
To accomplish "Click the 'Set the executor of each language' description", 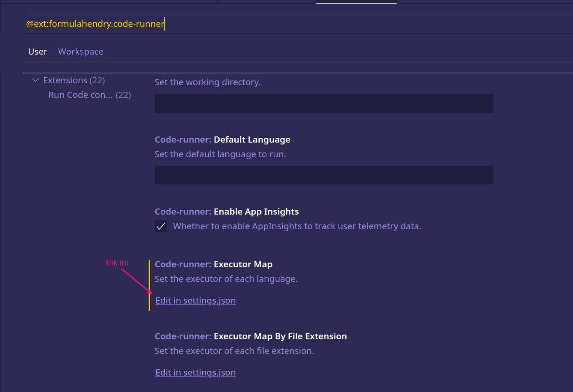I will (x=226, y=279).
